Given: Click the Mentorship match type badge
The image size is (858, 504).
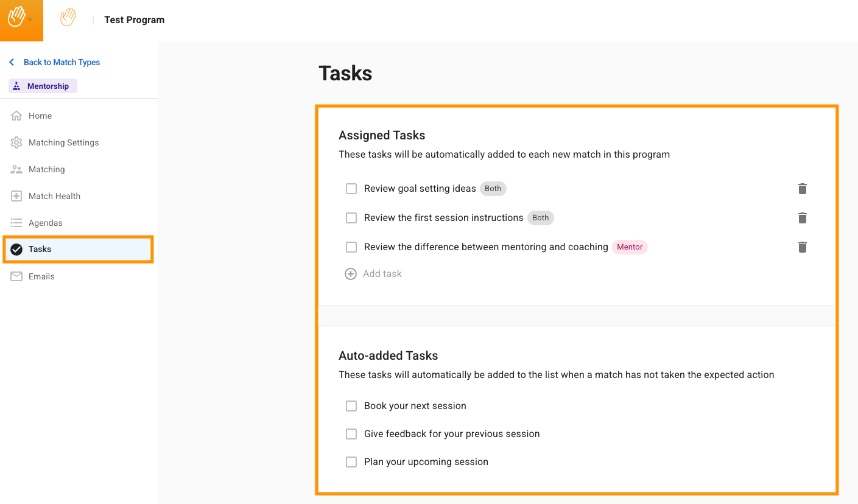Looking at the screenshot, I should [43, 86].
